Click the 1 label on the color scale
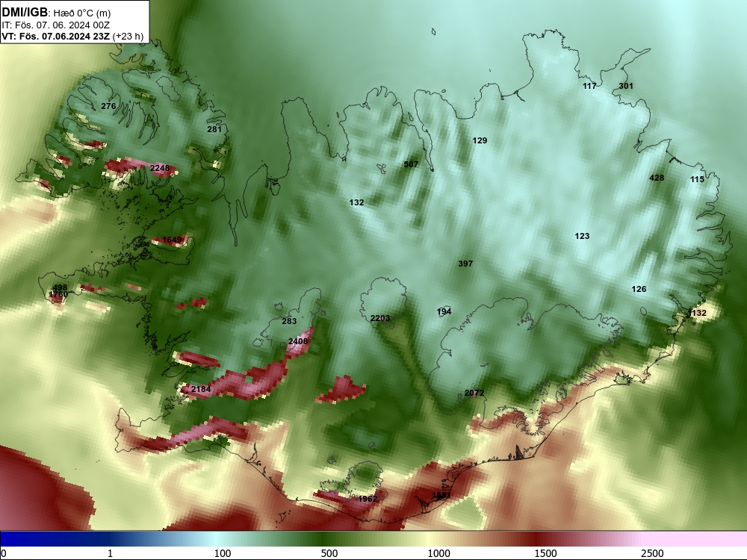Image resolution: width=747 pixels, height=560 pixels. (110, 553)
